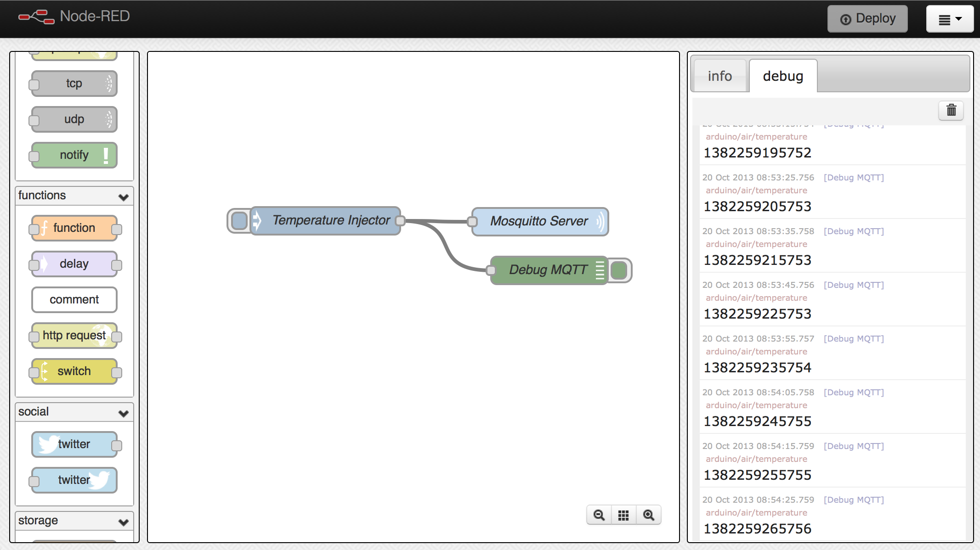Select the Mosquitto Server node
Screen dimensions: 980x550
540,222
